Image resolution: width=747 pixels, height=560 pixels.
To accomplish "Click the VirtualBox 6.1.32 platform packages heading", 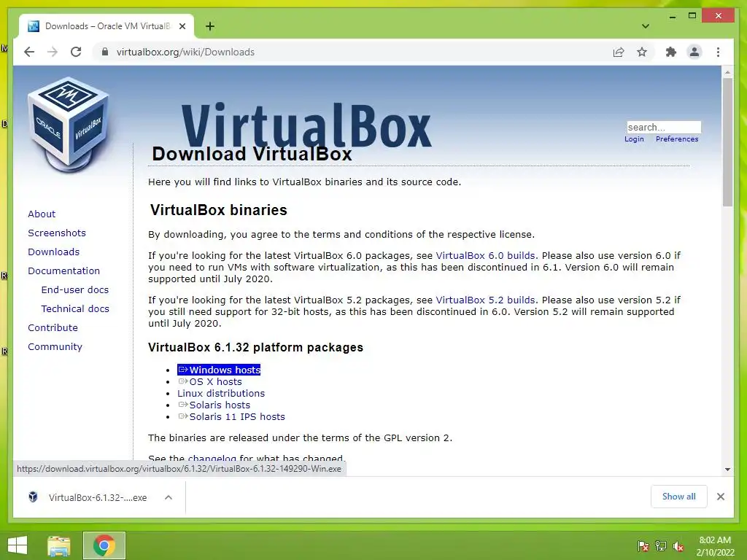I will (256, 348).
